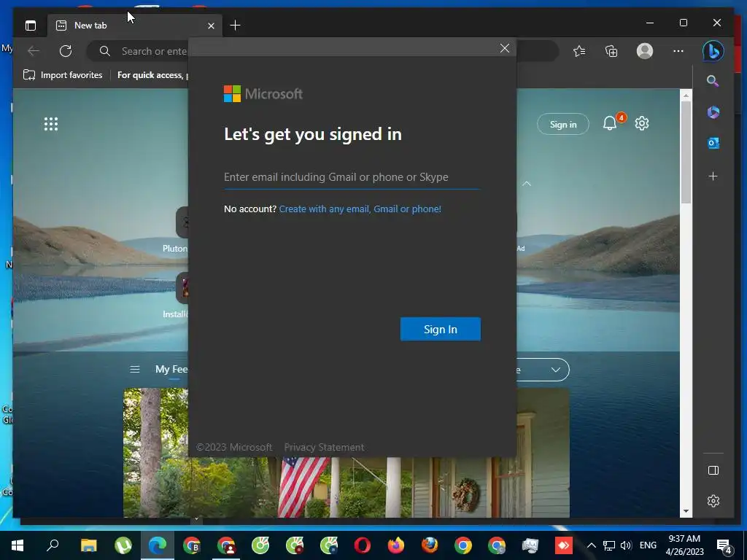Click the Sign in pill on new tab page
The height and width of the screenshot is (560, 747).
(563, 124)
